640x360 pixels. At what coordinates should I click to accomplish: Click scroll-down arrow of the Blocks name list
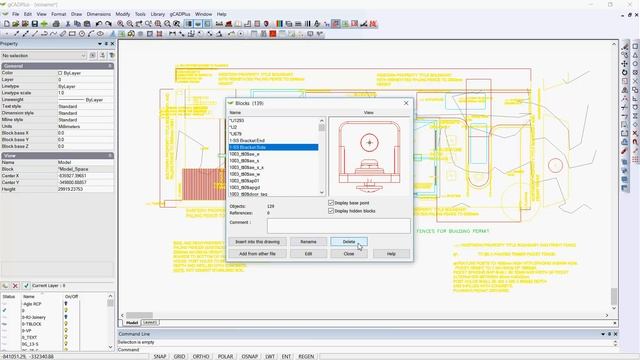pos(322,192)
